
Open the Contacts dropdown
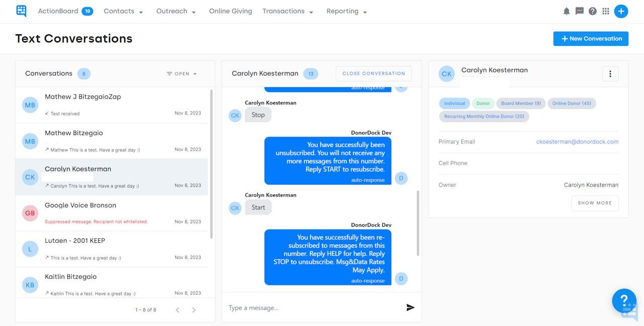pos(123,11)
